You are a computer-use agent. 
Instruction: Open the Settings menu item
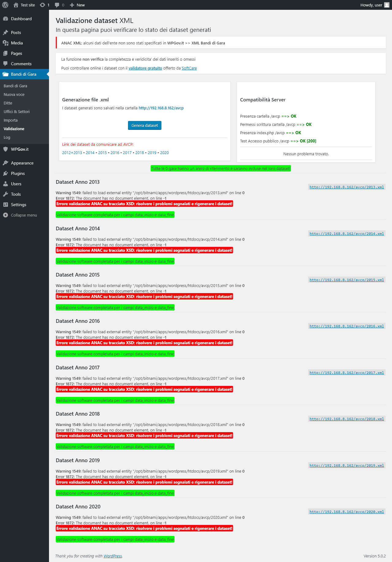pyautogui.click(x=24, y=205)
